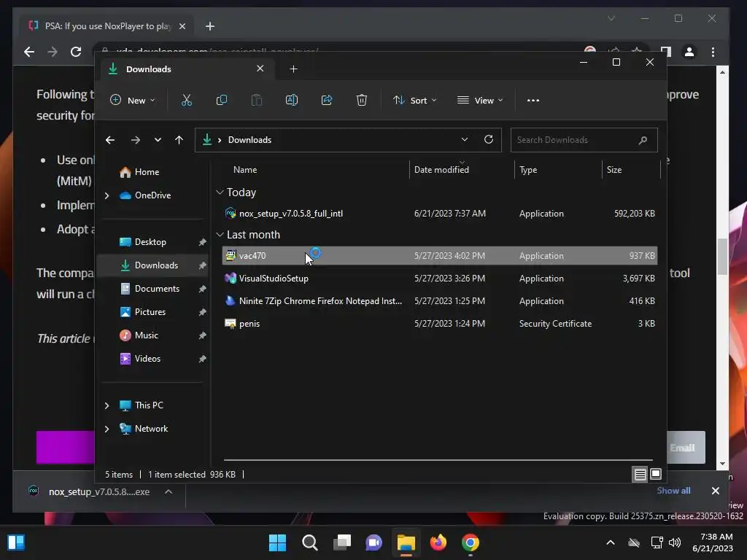Open Chrome three-dot menu
Viewport: 747px width, 560px height.
click(713, 52)
